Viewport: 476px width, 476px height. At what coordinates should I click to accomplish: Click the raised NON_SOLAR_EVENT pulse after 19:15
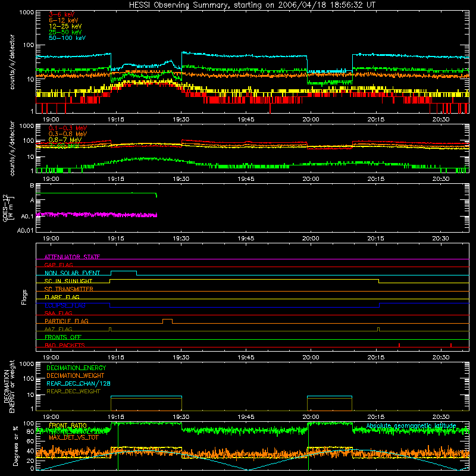pos(124,273)
